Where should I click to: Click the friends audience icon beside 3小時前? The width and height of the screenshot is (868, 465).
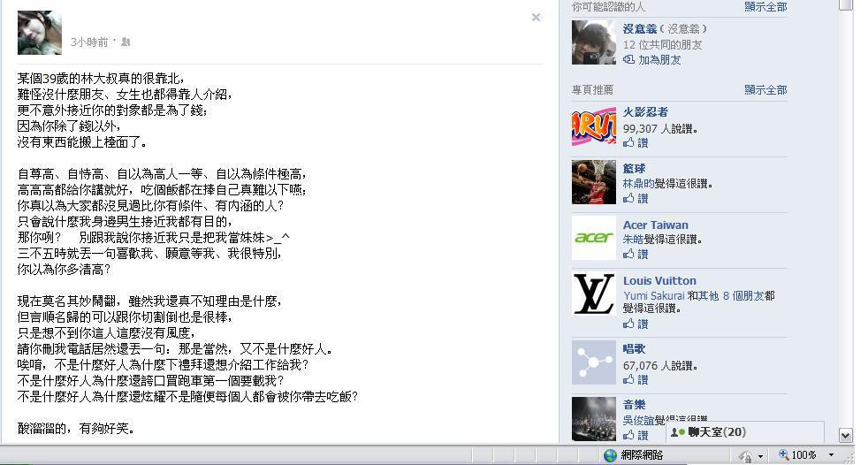tap(126, 42)
